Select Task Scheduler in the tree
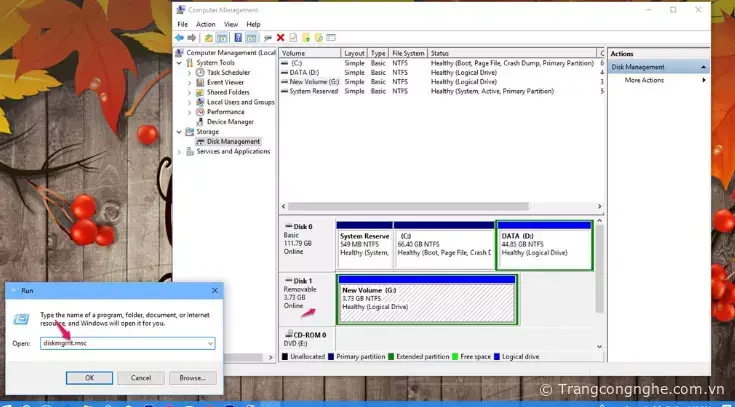Viewport: 735px width, 407px height. click(x=228, y=72)
